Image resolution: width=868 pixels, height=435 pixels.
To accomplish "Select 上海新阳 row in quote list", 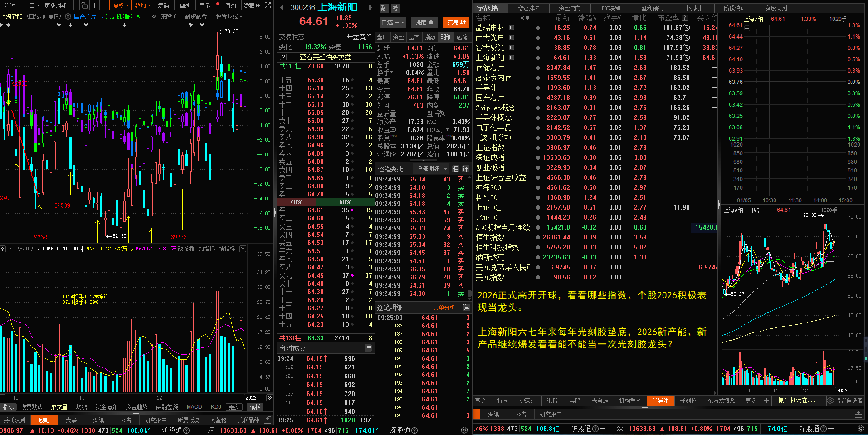I will (x=596, y=58).
